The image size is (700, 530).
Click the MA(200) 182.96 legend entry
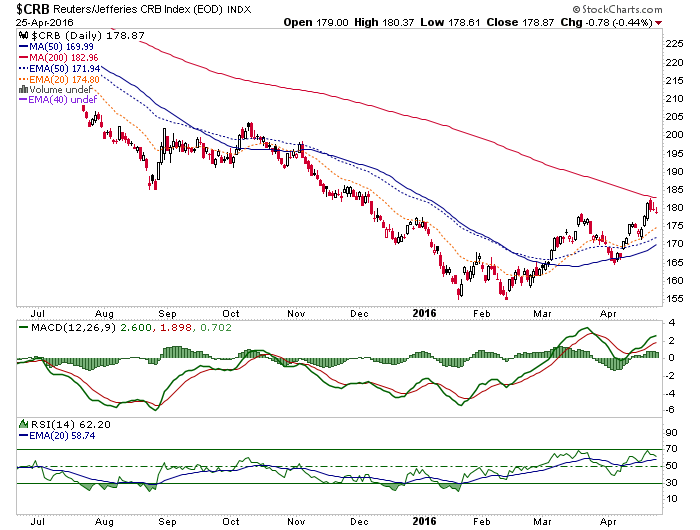64,58
